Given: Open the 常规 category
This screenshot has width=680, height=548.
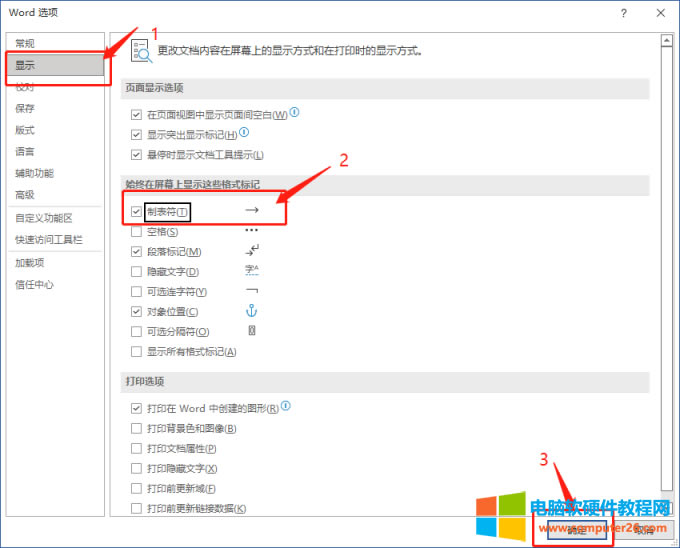Looking at the screenshot, I should pyautogui.click(x=25, y=43).
